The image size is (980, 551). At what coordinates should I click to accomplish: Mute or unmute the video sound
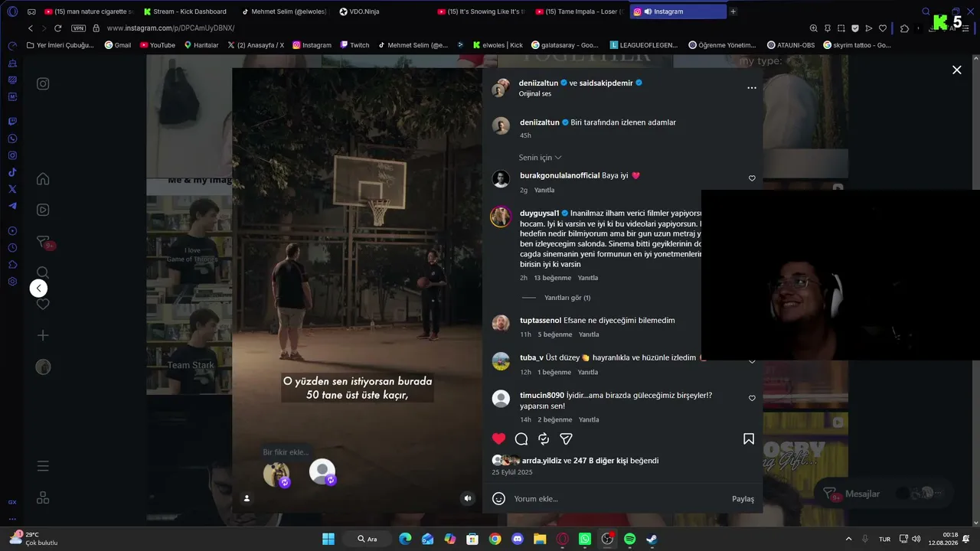coord(468,498)
